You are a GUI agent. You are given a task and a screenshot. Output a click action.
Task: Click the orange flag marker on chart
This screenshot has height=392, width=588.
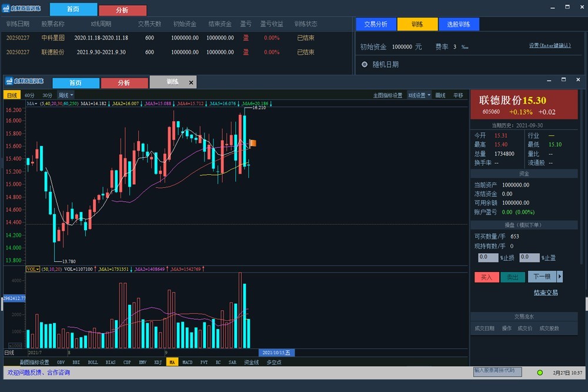tap(253, 143)
